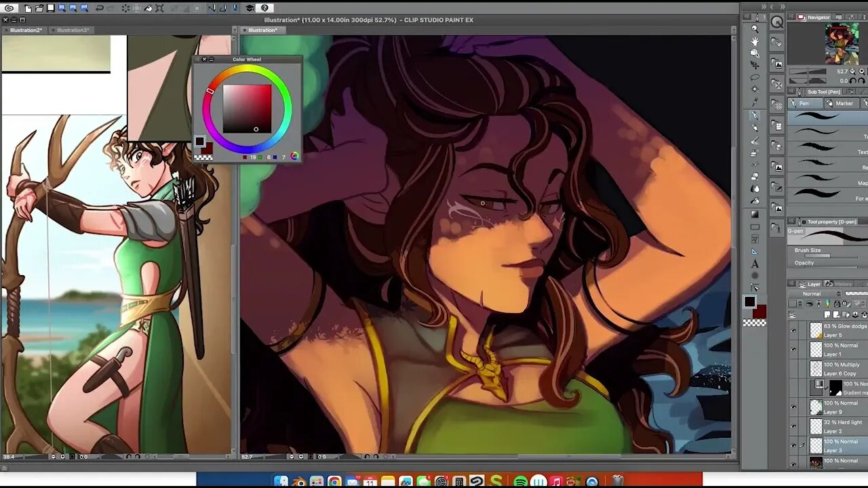Switch to the Illustration2* document tab
The image size is (868, 488).
(x=25, y=30)
